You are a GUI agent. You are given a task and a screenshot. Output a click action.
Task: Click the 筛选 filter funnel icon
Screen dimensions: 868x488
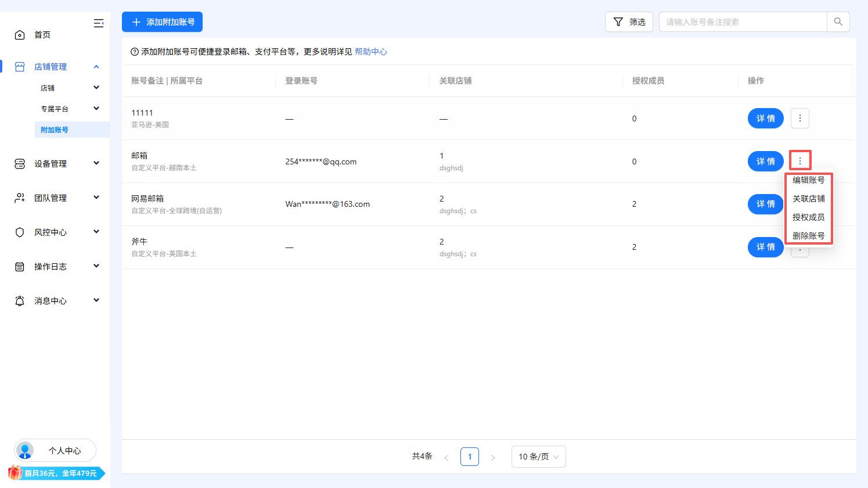(x=617, y=21)
